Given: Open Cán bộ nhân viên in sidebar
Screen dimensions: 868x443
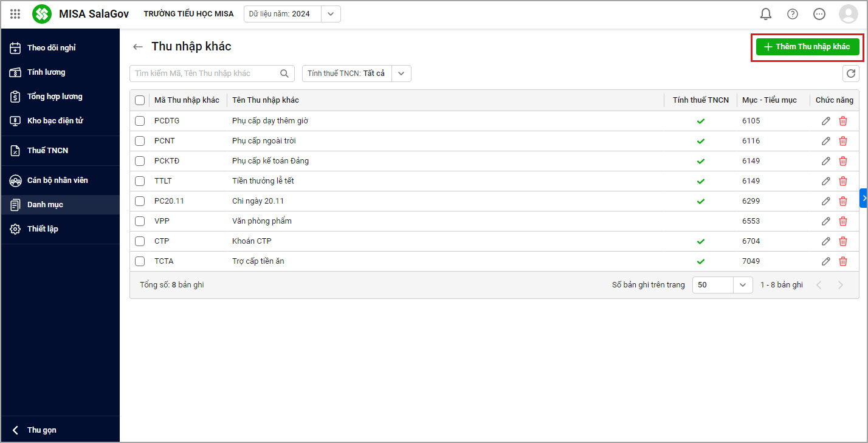Looking at the screenshot, I should coord(60,180).
